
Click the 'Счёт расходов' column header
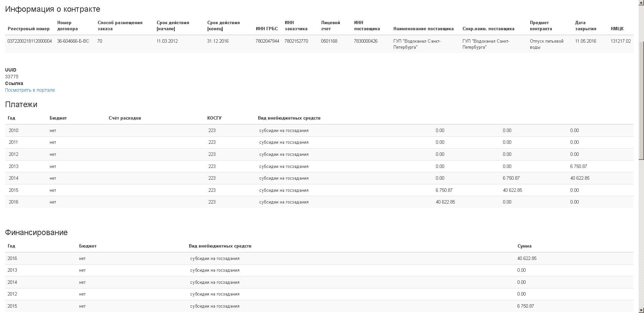[x=125, y=118]
